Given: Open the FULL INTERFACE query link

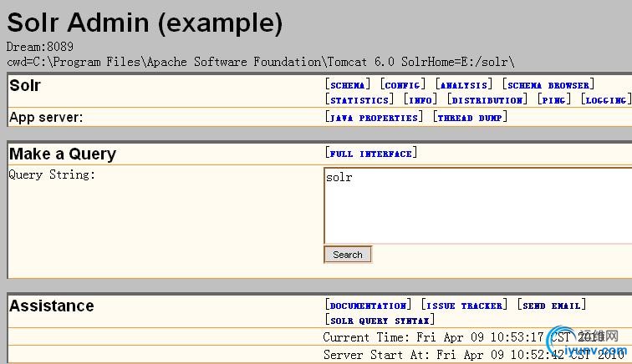Looking at the screenshot, I should click(x=371, y=154).
